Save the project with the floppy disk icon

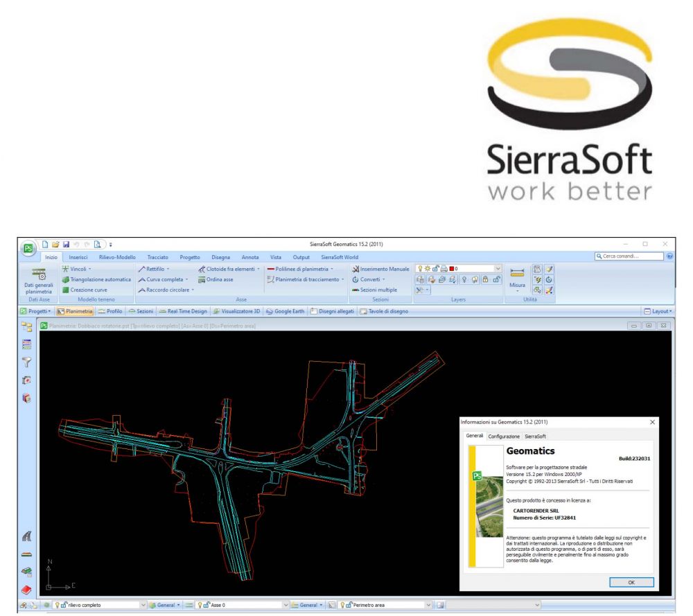tap(66, 245)
